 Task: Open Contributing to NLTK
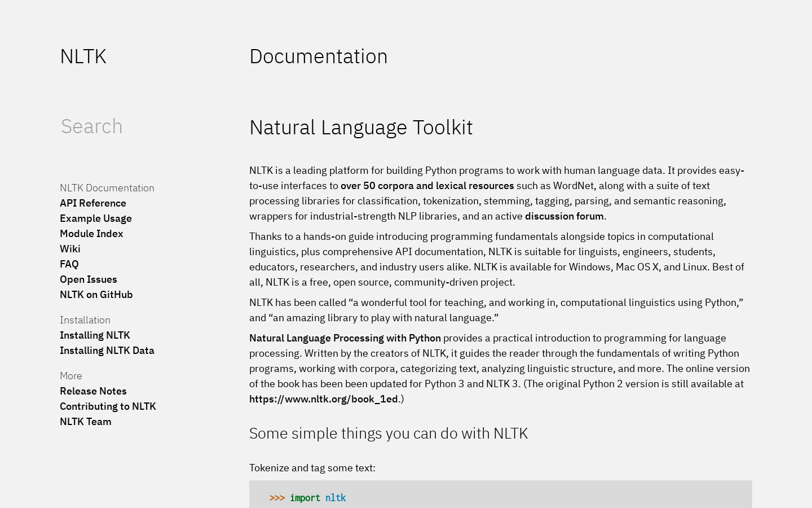108,406
